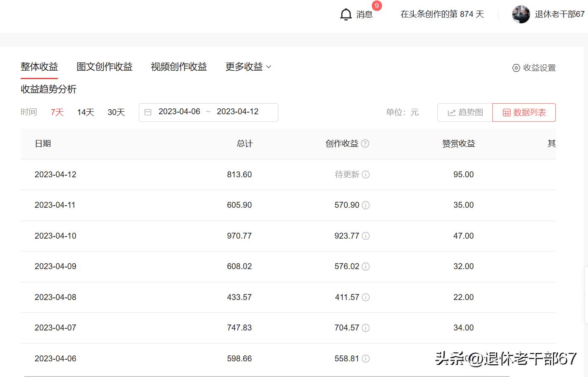The image size is (588, 377).
Task: Click the info icon beside 待更新
Action: click(365, 174)
